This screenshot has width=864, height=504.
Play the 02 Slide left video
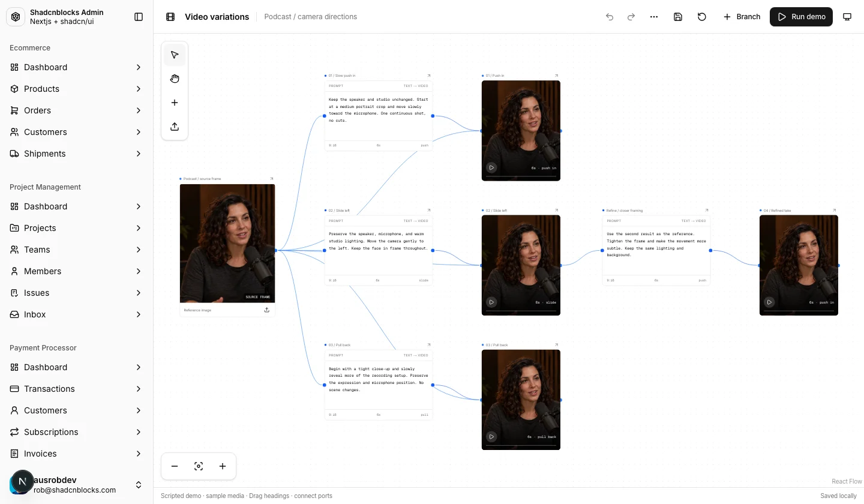[x=491, y=302]
